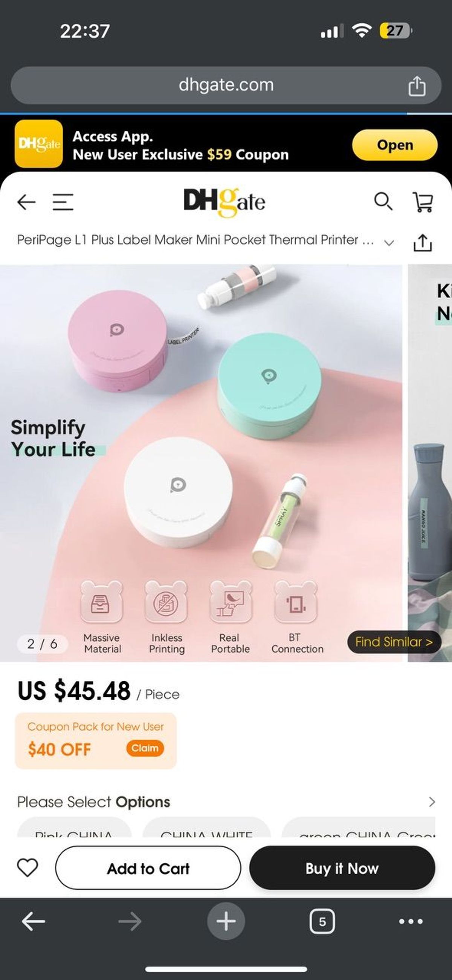Image resolution: width=452 pixels, height=980 pixels.
Task: Click the Buy it Now button
Action: [x=342, y=868]
